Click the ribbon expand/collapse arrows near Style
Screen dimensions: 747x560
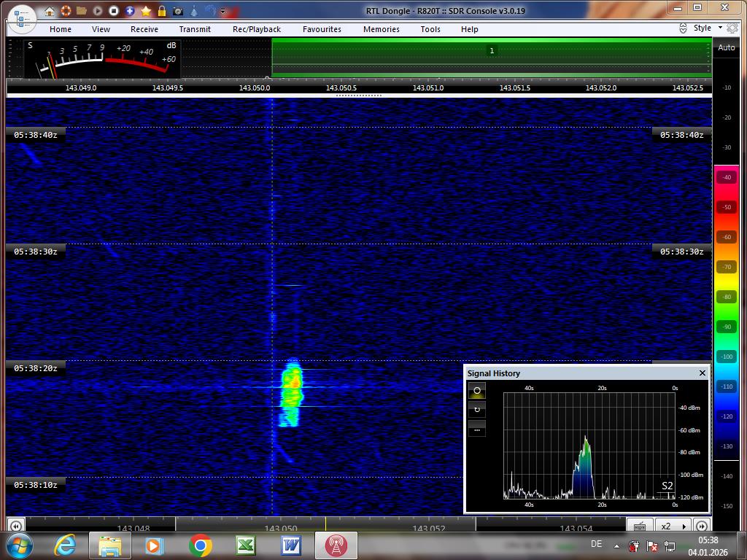(x=683, y=28)
